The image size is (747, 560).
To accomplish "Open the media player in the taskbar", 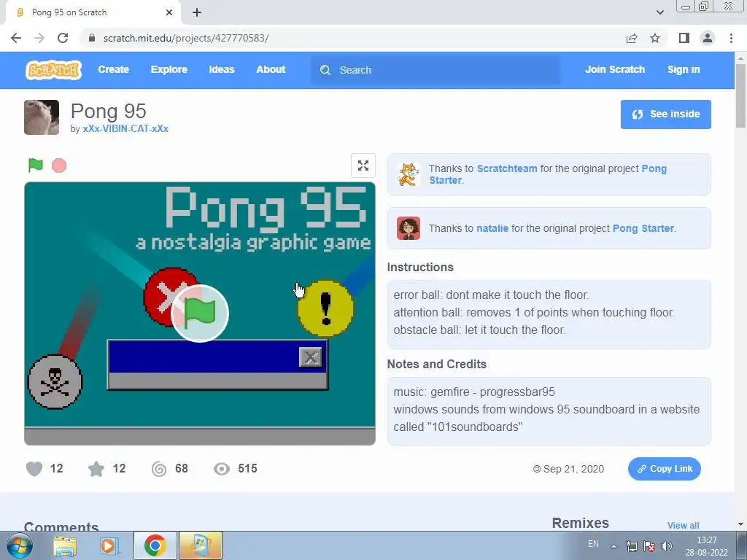I will [x=109, y=546].
